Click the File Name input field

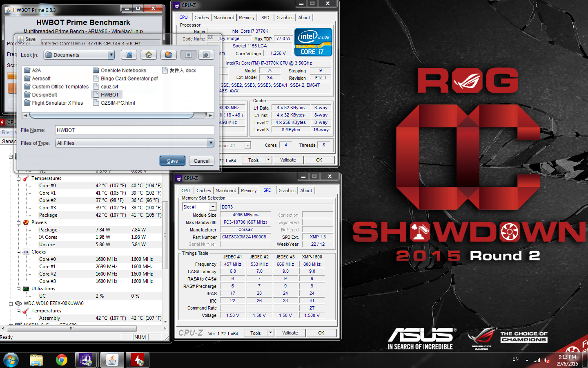click(x=134, y=130)
